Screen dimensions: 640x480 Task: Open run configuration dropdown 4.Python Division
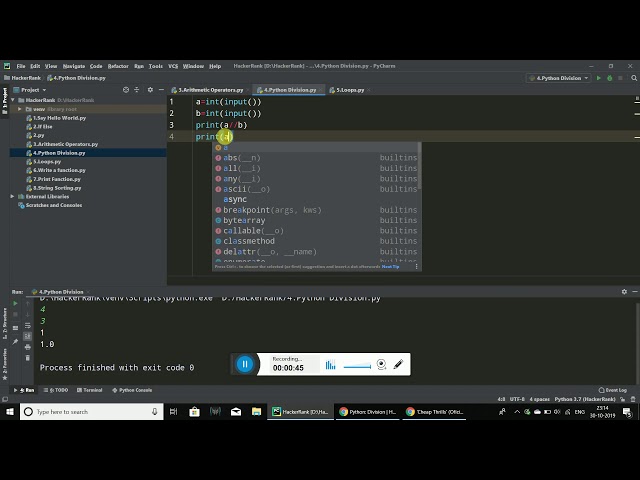[558, 78]
